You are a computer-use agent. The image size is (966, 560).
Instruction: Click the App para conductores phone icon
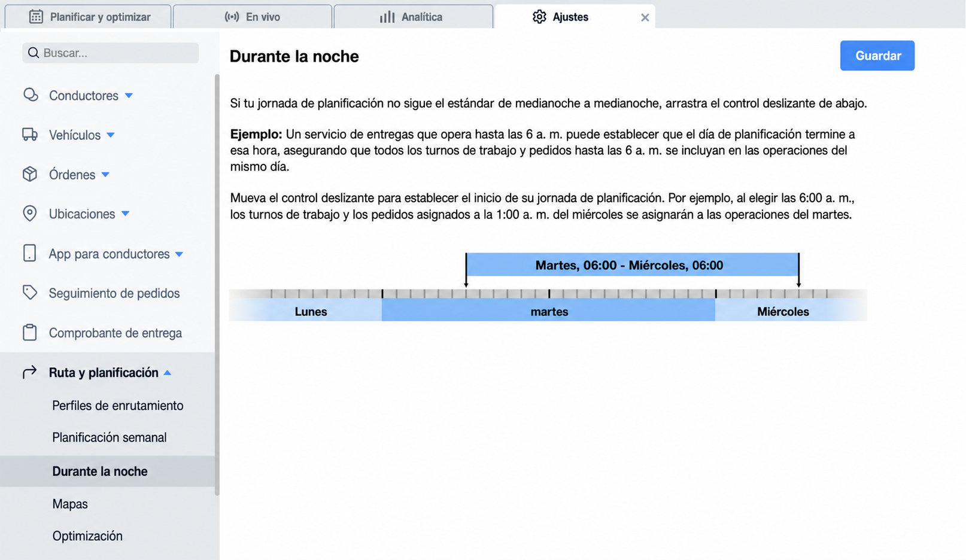click(30, 254)
